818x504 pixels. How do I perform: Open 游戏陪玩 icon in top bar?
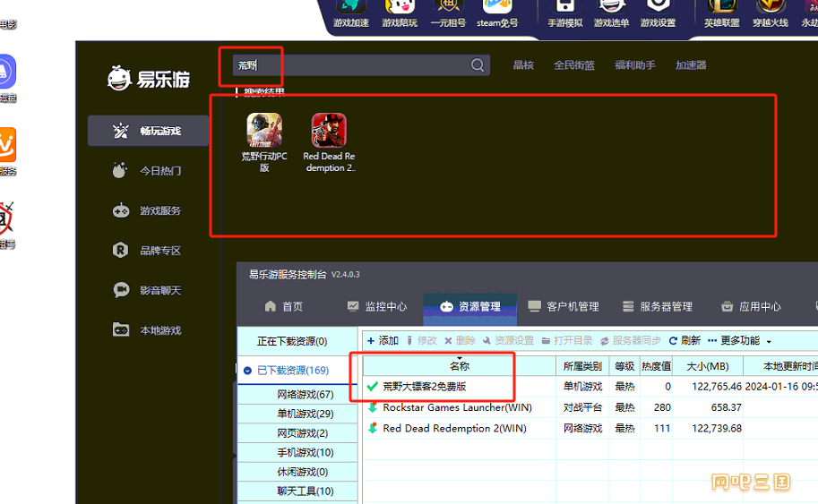(399, 13)
